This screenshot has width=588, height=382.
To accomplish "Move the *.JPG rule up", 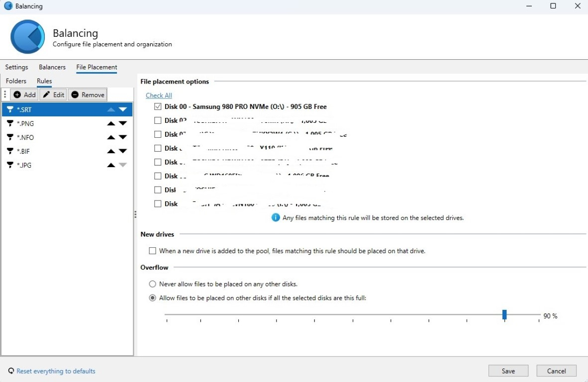I will 111,165.
